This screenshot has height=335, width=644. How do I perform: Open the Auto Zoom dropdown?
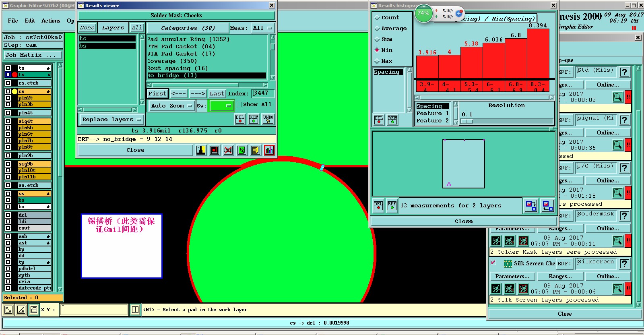(171, 105)
